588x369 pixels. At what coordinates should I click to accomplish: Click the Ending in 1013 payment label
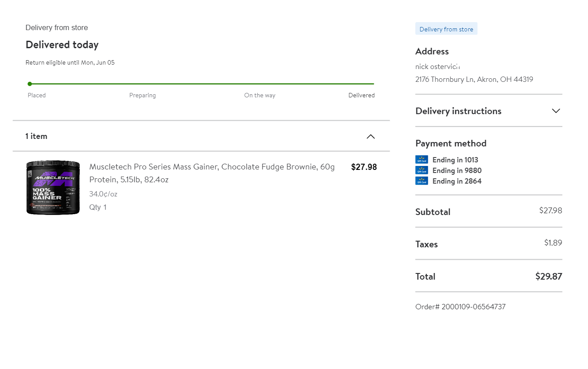click(x=455, y=160)
